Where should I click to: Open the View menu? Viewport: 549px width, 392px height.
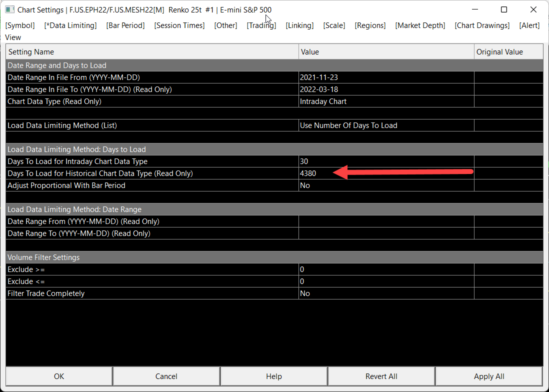pyautogui.click(x=13, y=37)
